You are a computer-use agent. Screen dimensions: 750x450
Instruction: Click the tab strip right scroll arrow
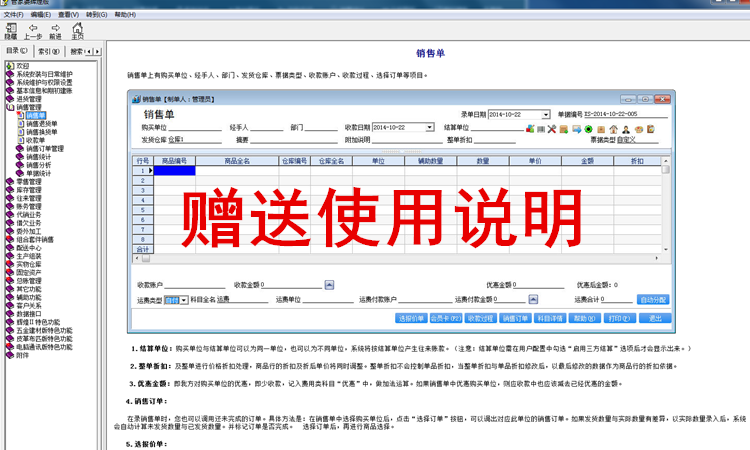[100, 50]
